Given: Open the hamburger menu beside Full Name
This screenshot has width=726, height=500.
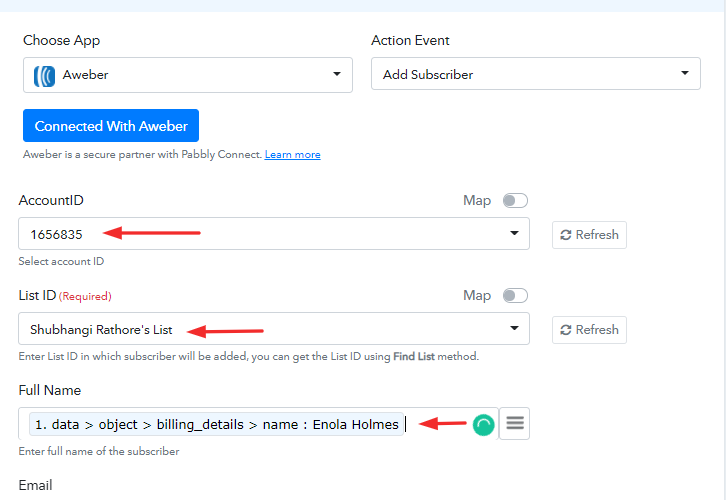Looking at the screenshot, I should coord(515,423).
